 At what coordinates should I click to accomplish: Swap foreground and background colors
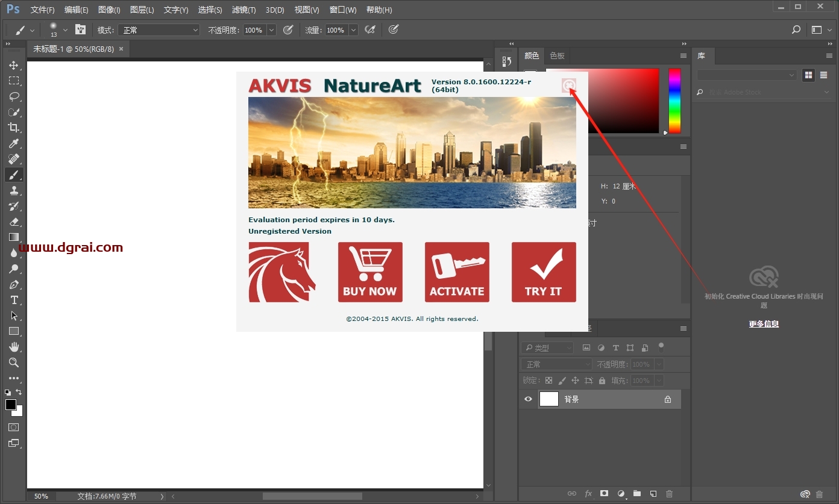(x=19, y=392)
